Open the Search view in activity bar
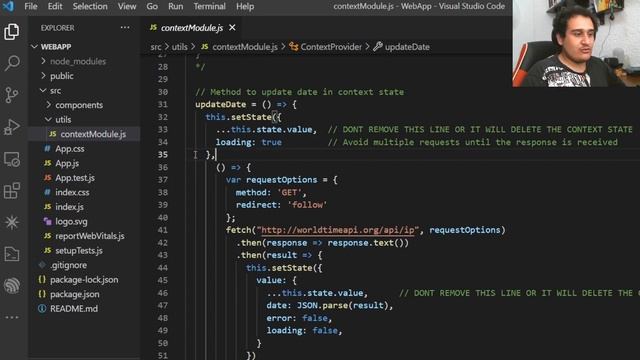 (x=11, y=63)
